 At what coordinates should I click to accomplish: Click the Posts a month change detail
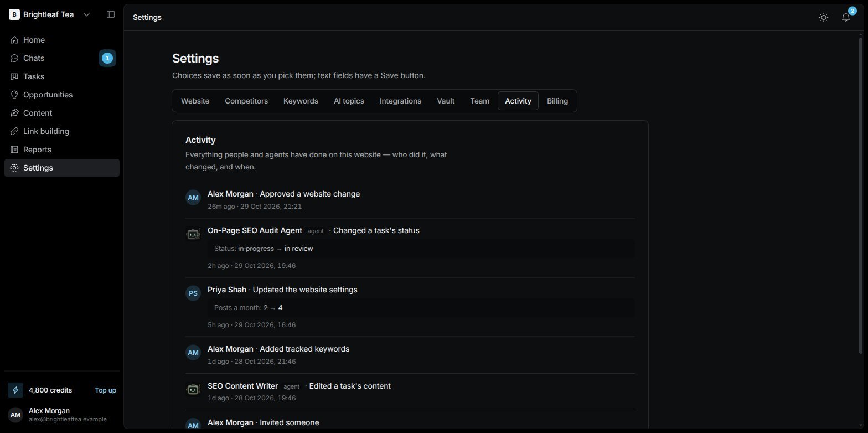(421, 308)
